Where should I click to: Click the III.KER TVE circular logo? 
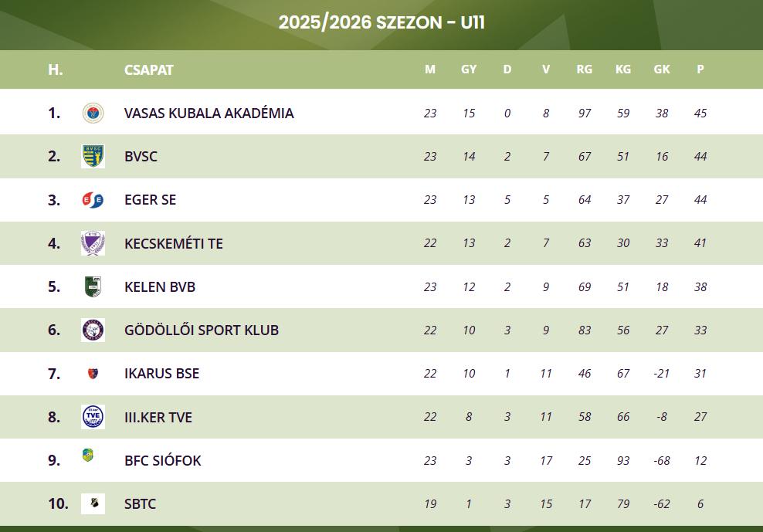(x=93, y=417)
